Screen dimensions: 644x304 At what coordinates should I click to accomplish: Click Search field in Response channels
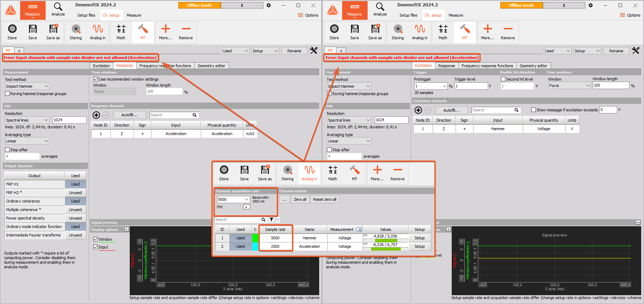click(x=174, y=115)
